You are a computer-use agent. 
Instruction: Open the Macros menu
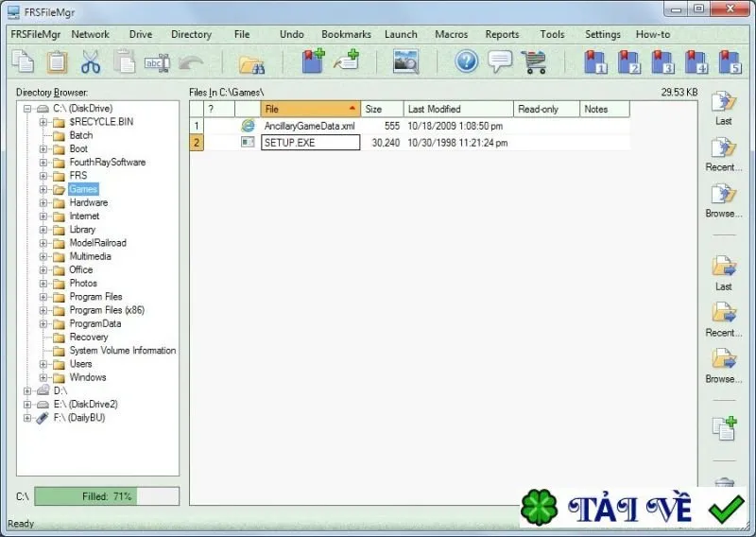click(x=452, y=34)
